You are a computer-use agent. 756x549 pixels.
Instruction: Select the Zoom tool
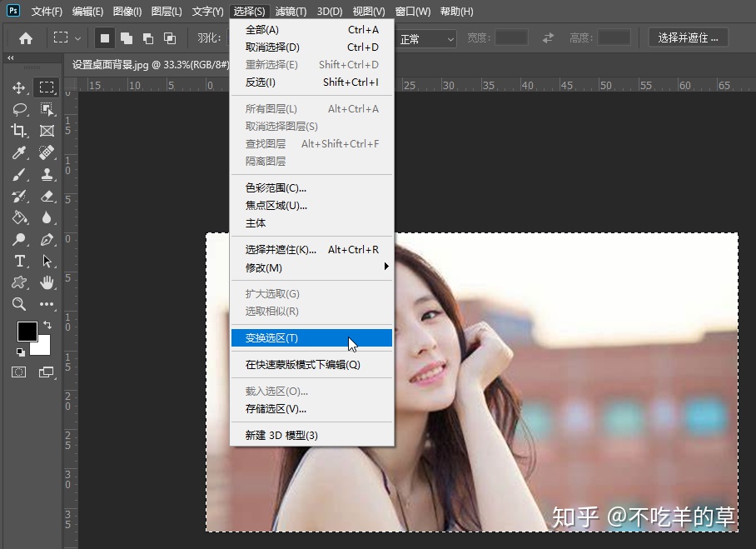coord(19,304)
